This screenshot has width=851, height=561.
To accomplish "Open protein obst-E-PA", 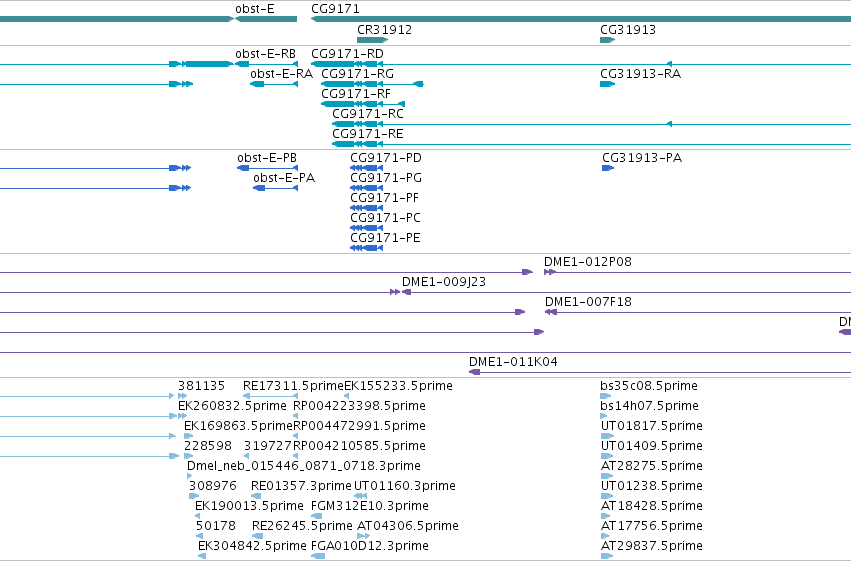I will pos(284,178).
